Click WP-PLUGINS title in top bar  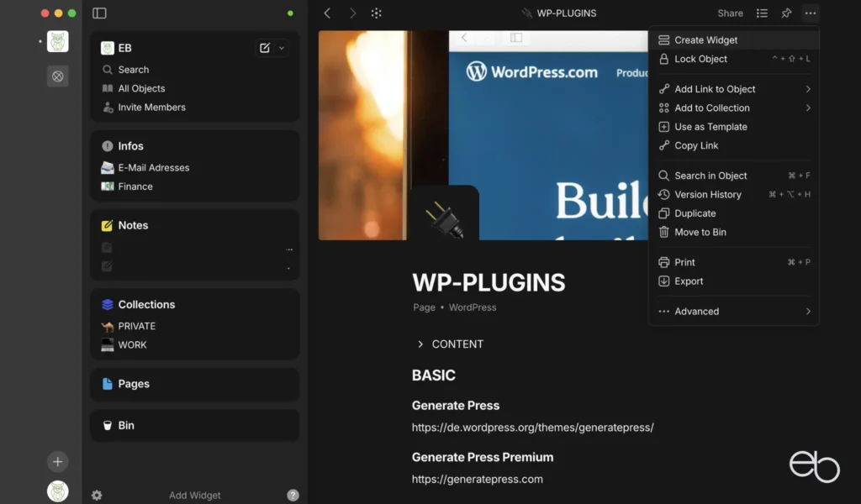coord(566,13)
